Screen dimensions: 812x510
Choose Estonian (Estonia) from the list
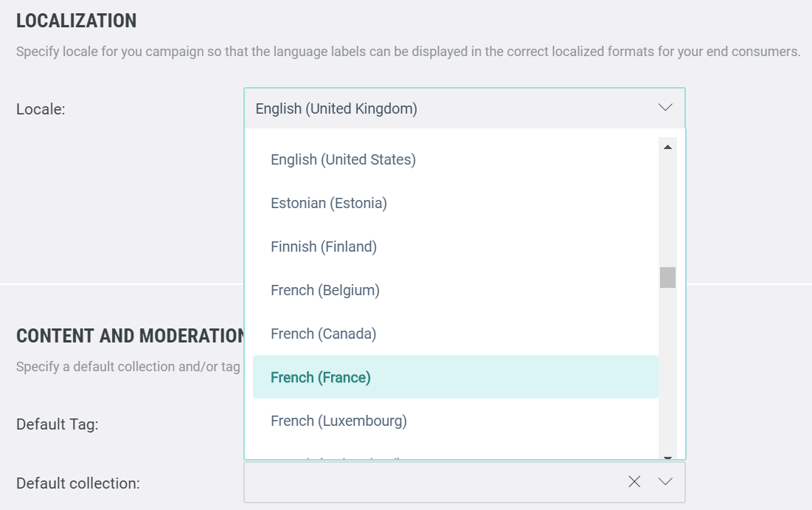pyautogui.click(x=329, y=203)
